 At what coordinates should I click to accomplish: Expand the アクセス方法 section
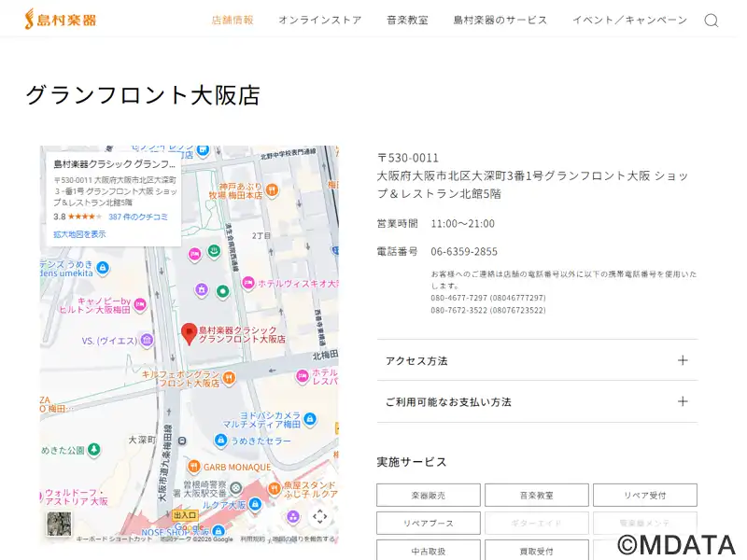[x=537, y=360]
